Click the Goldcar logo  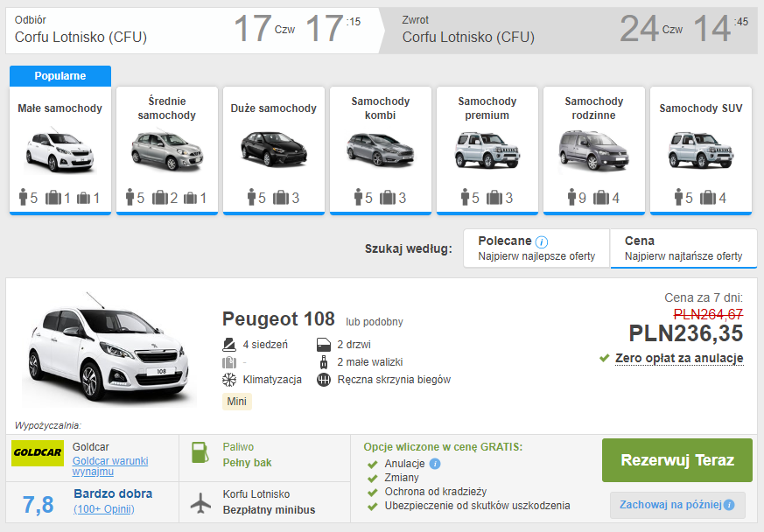pos(38,452)
